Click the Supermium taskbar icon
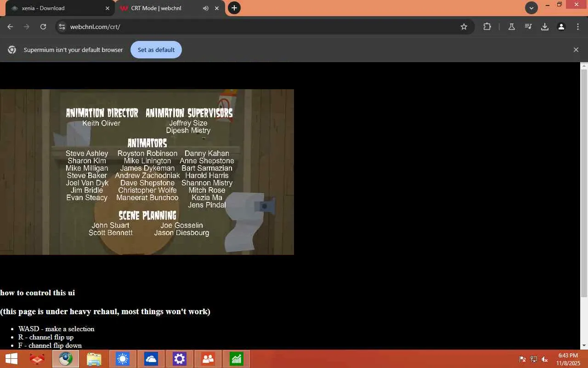The image size is (588, 368). pos(65,359)
